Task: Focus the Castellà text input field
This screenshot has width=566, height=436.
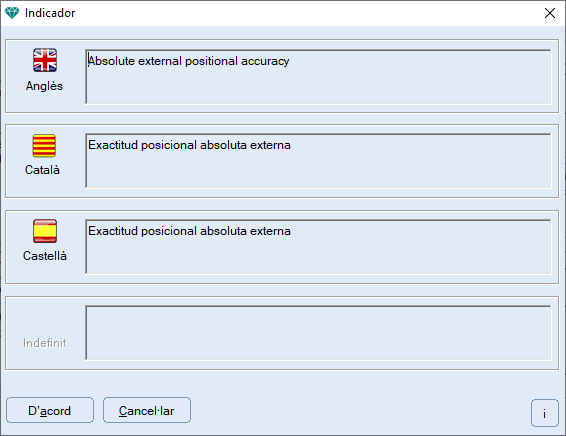Action: click(x=318, y=247)
